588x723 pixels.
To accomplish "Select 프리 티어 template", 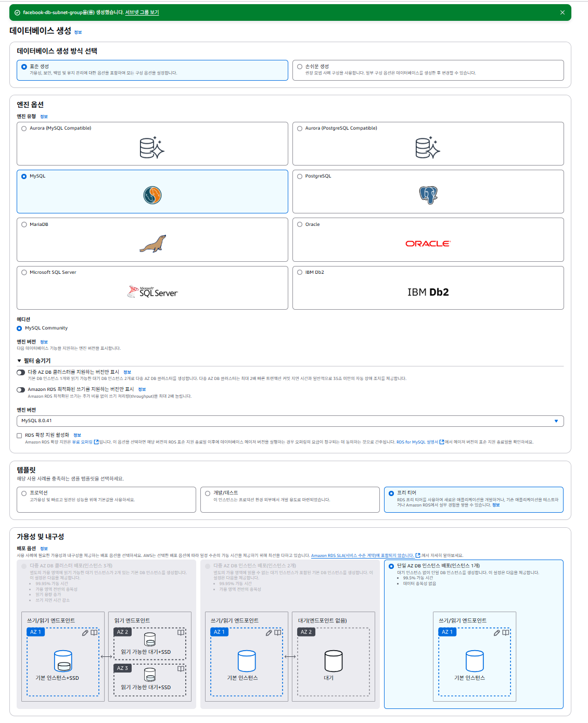I will (474, 500).
